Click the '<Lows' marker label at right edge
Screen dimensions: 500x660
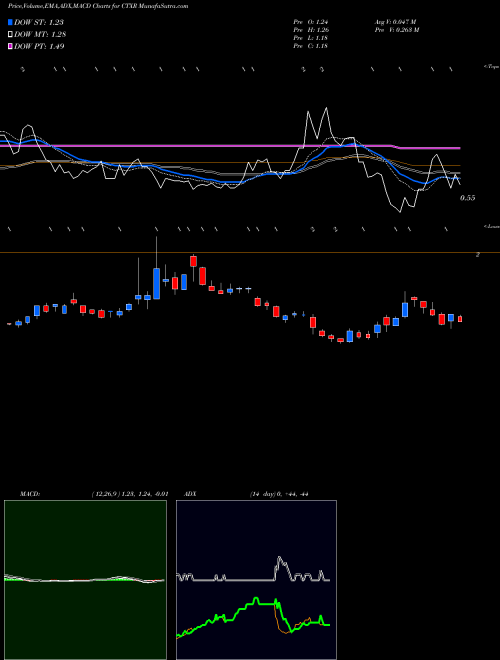(492, 226)
